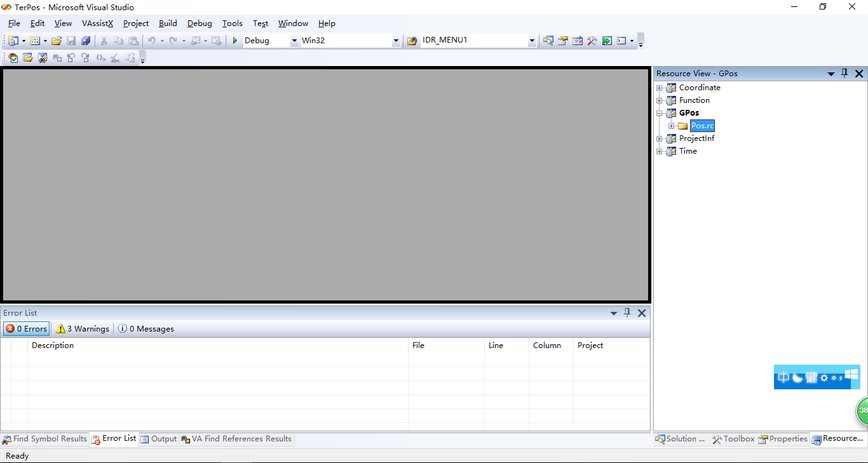Click the first VAssistX toolbar icon with checkmark

point(13,58)
